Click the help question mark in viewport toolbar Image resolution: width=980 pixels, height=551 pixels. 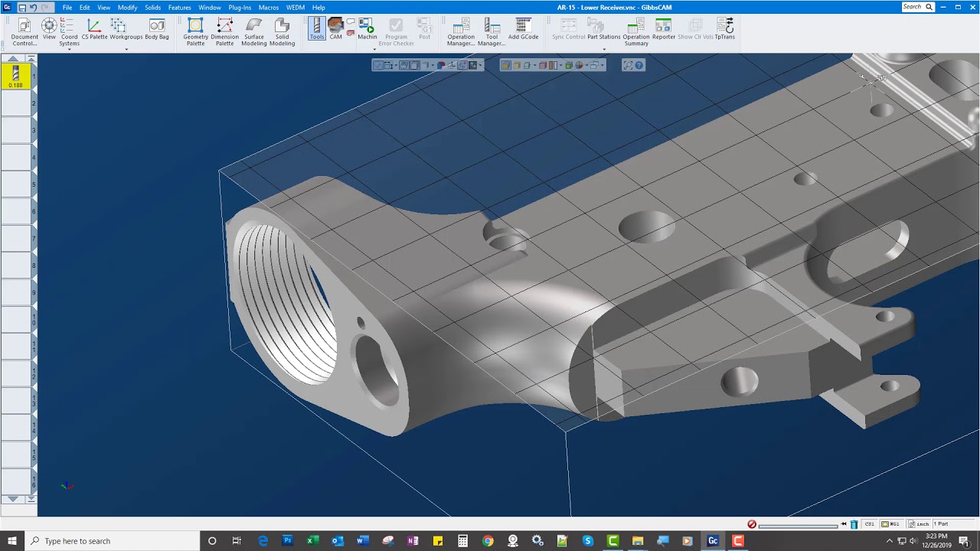coord(639,65)
